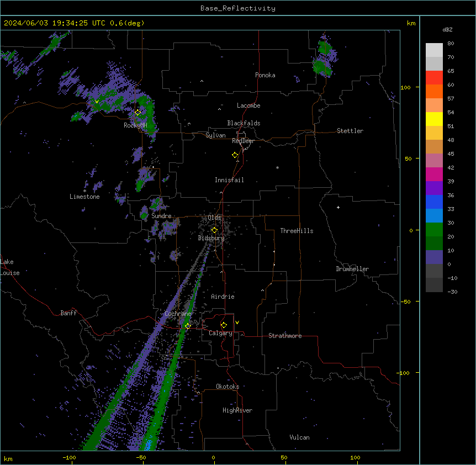Click the Okotoks town label
The width and height of the screenshot is (476, 465).
(x=228, y=387)
